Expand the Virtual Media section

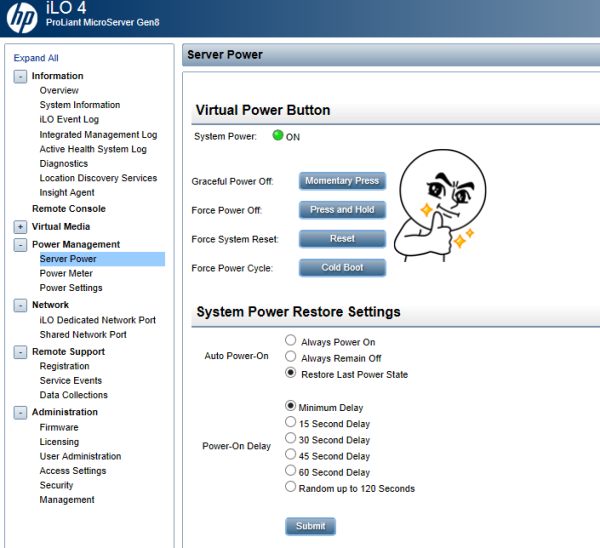click(x=20, y=227)
